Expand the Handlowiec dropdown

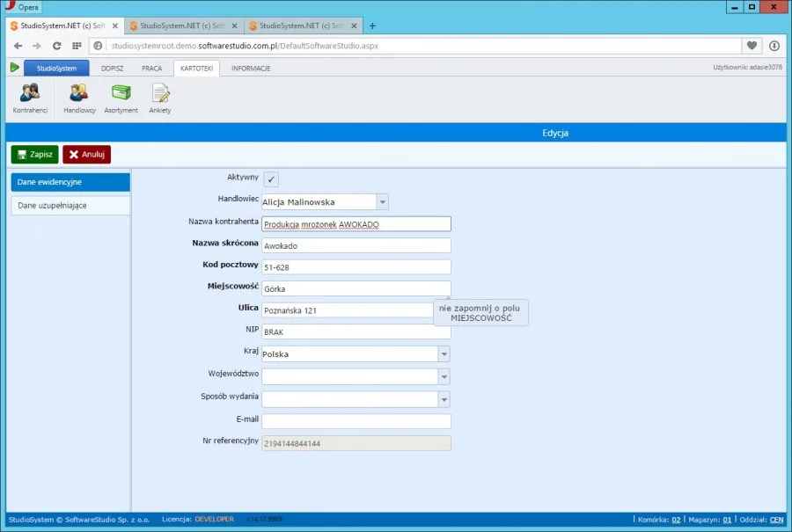383,202
